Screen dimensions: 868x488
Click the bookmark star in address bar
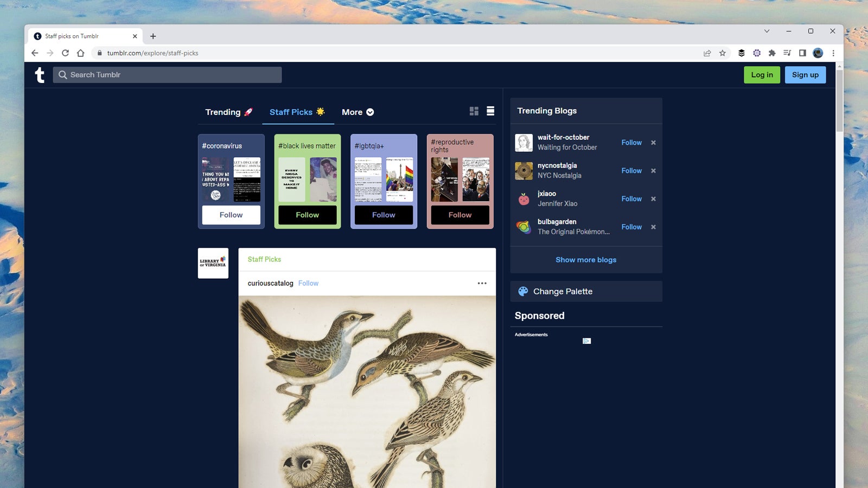tap(722, 53)
